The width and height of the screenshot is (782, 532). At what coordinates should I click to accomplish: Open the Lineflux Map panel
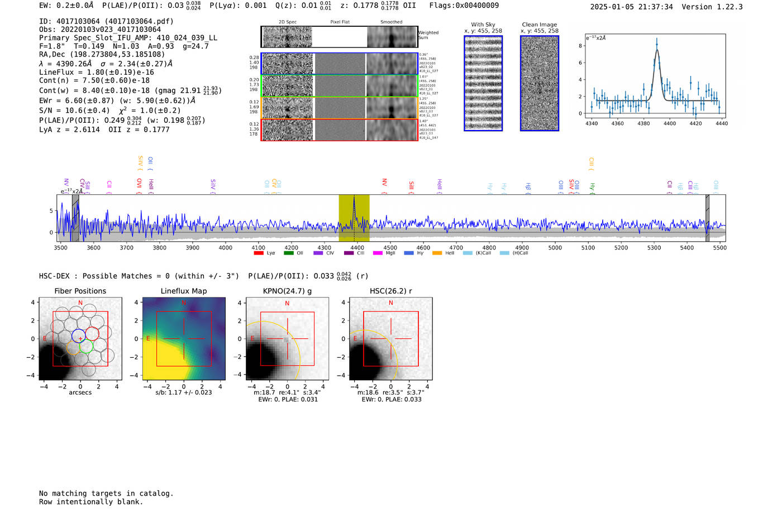click(x=184, y=339)
